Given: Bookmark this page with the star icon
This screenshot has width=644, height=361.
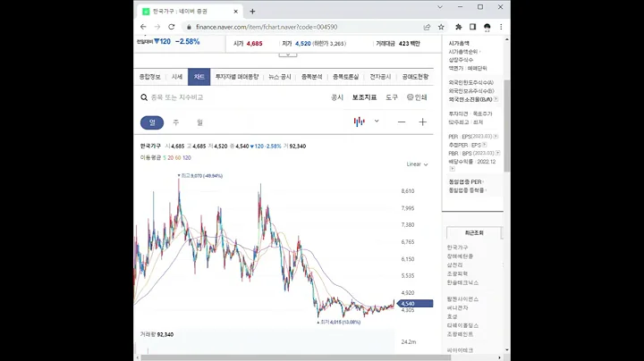Looking at the screenshot, I should click(x=441, y=27).
